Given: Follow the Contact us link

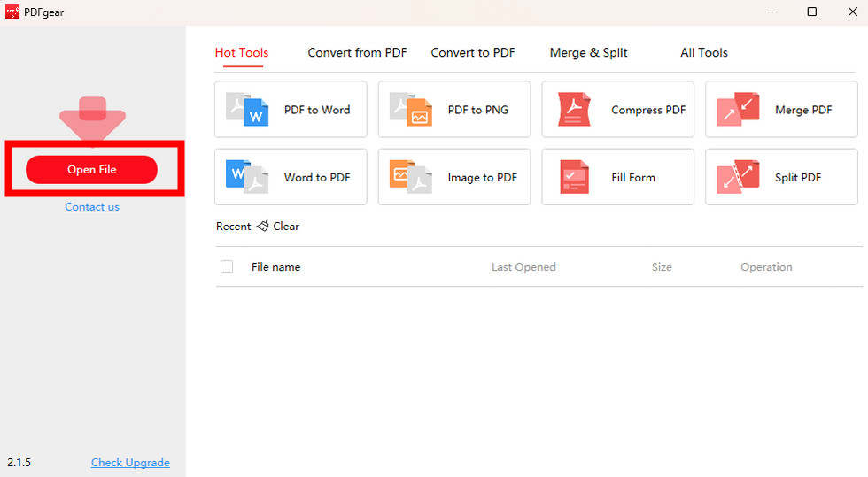Looking at the screenshot, I should (92, 207).
